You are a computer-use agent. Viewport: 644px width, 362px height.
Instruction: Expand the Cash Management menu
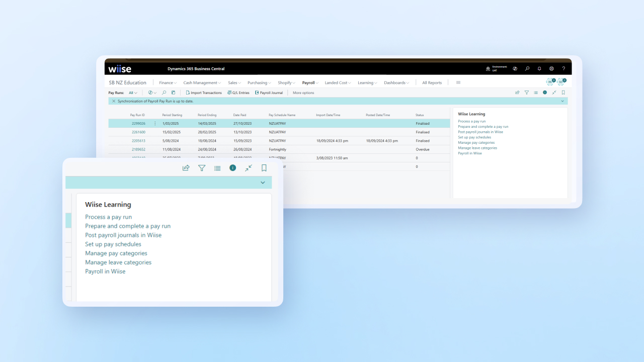202,82
